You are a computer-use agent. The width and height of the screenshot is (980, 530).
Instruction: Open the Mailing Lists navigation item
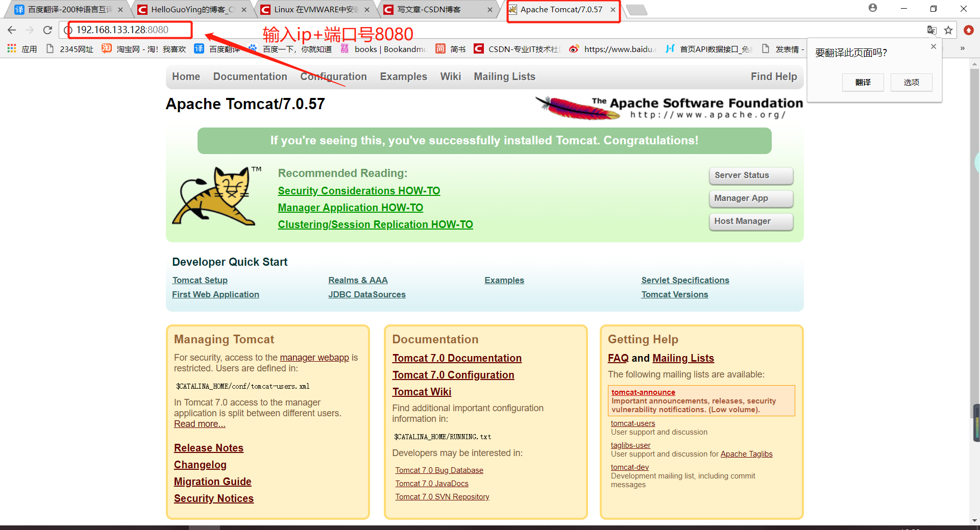click(x=504, y=77)
